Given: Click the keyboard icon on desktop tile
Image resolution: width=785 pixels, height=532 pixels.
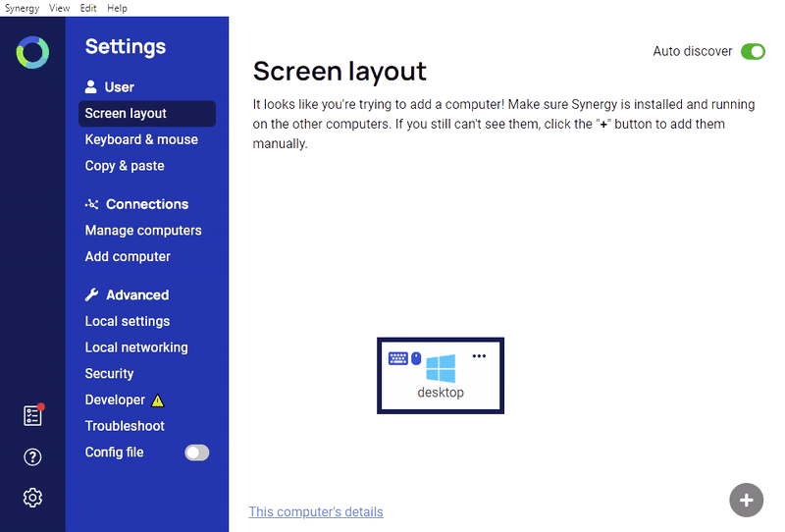Looking at the screenshot, I should tap(398, 358).
